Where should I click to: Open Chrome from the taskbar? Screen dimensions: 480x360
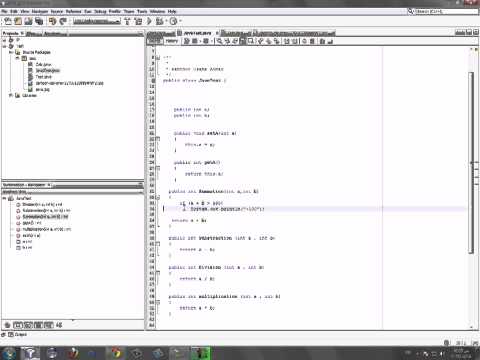tap(116, 353)
